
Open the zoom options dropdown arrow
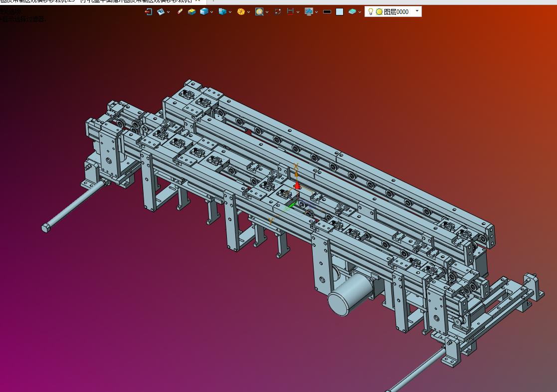pyautogui.click(x=267, y=12)
